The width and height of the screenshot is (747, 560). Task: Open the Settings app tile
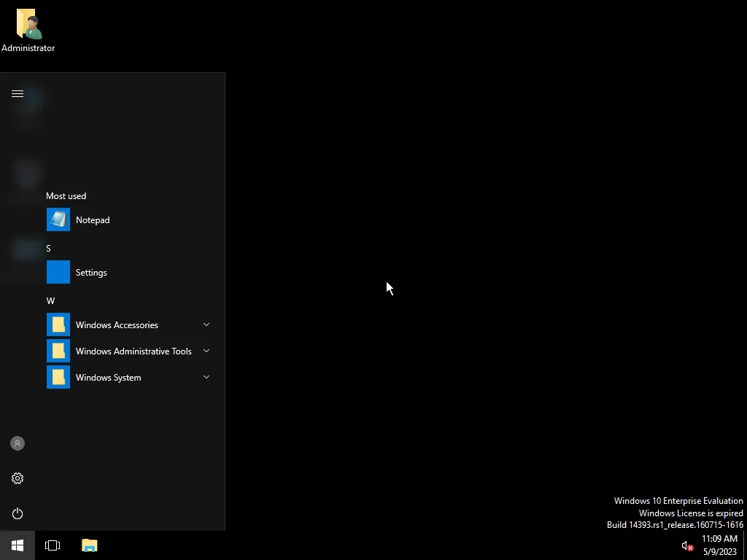(x=58, y=272)
